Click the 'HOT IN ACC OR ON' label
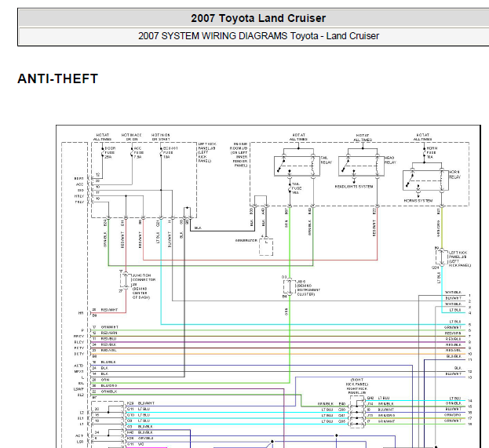This screenshot has width=489, height=448. click(x=131, y=137)
